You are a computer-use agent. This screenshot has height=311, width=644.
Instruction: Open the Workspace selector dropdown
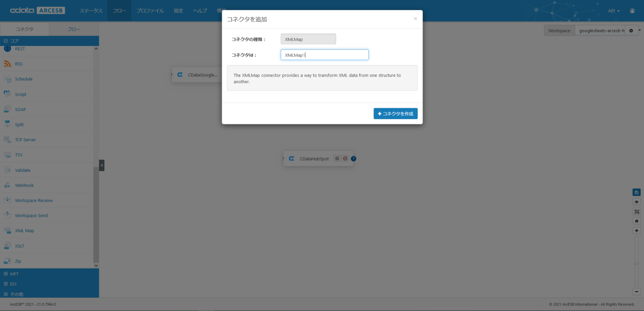[x=601, y=31]
